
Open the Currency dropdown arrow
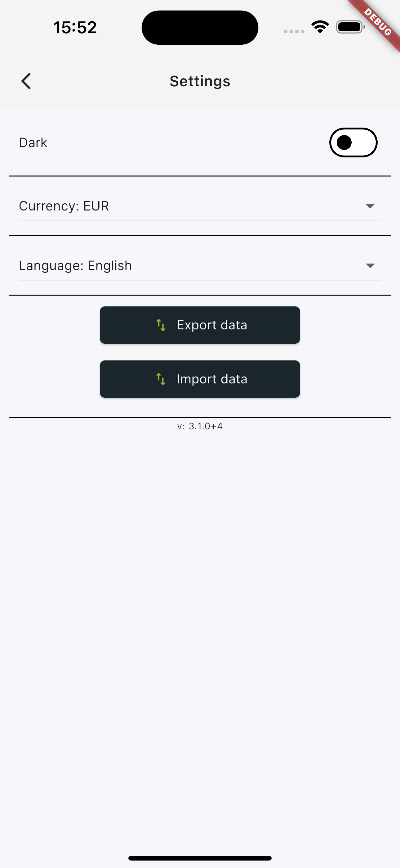(x=370, y=206)
